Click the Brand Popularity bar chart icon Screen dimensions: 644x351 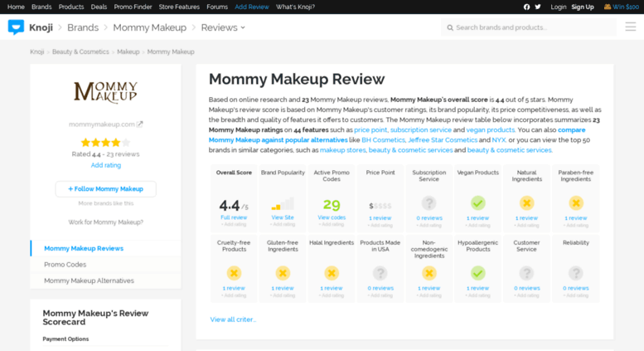[283, 204]
